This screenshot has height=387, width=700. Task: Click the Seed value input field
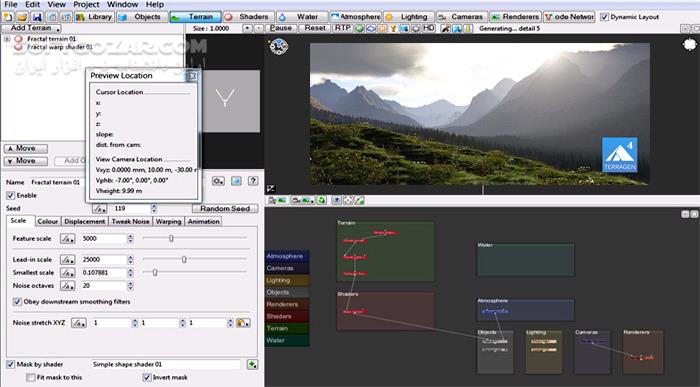[132, 208]
